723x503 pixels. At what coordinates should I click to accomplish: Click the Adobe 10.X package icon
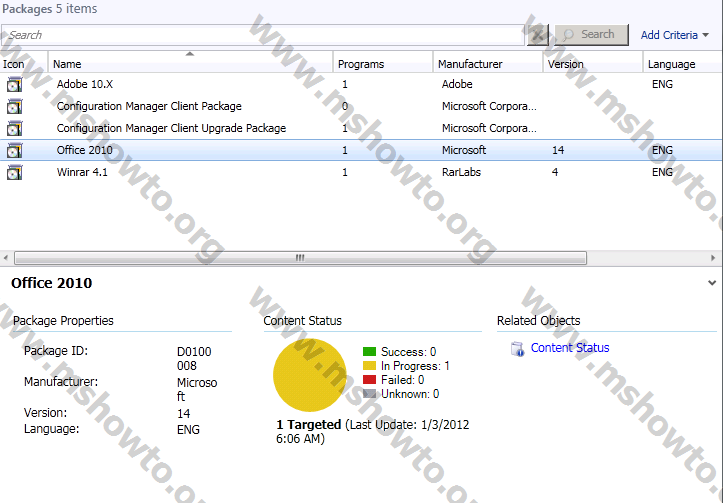tap(14, 84)
